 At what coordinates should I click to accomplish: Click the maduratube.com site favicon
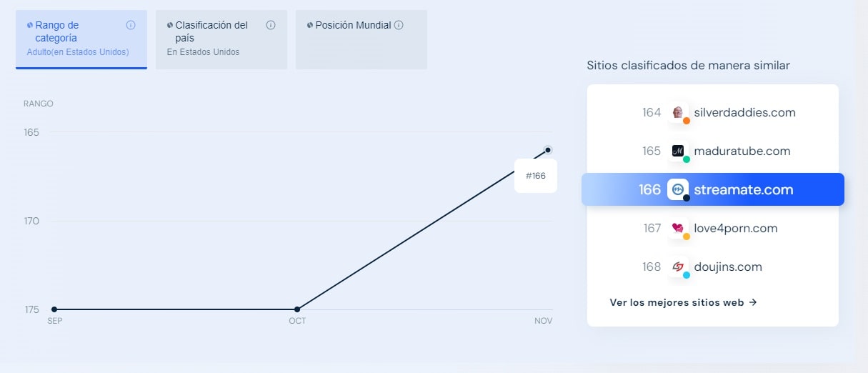pos(678,151)
